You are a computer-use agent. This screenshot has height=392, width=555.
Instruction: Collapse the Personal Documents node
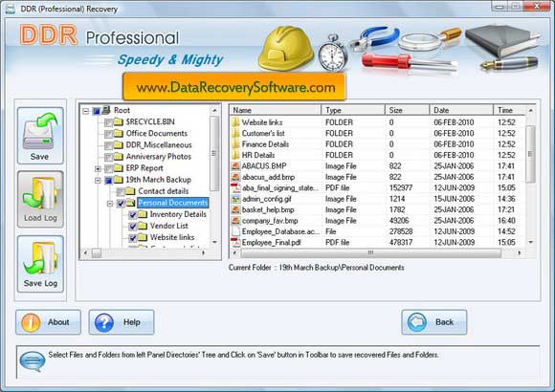pos(110,204)
